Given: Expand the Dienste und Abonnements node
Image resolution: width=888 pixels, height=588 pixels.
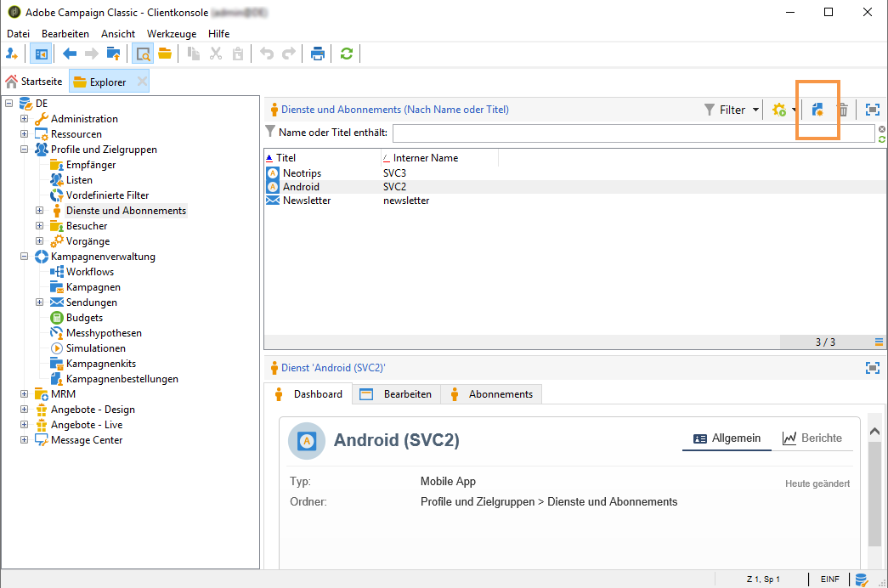Looking at the screenshot, I should point(40,210).
